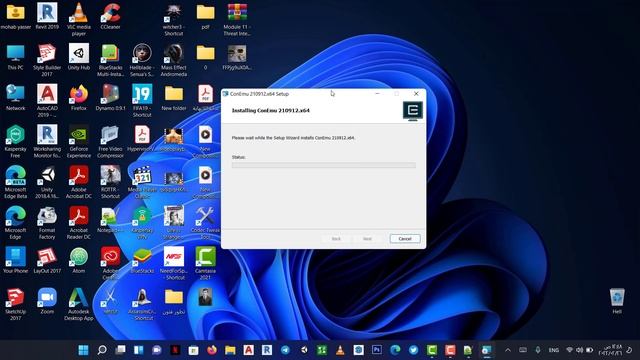Image resolution: width=640 pixels, height=360 pixels.
Task: Open File Explorer from the taskbar
Action: pos(230,350)
